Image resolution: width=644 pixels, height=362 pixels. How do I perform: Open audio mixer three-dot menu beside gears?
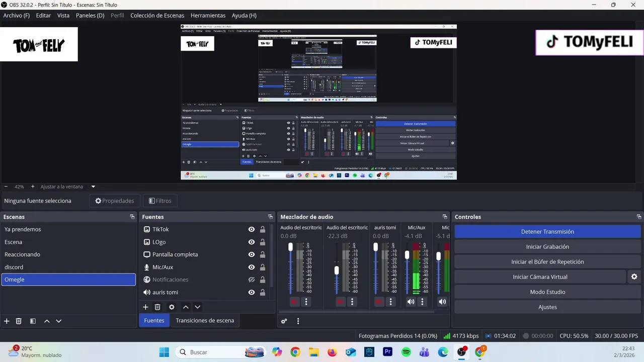click(x=298, y=321)
